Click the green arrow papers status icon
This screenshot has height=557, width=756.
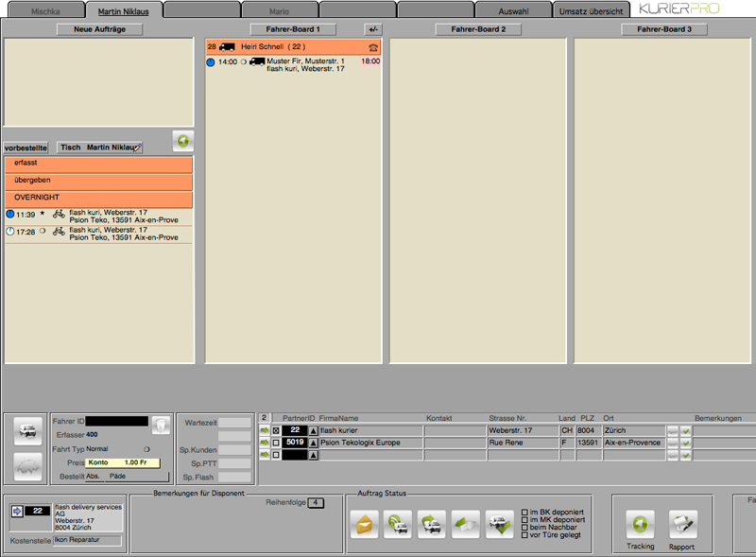tap(465, 524)
